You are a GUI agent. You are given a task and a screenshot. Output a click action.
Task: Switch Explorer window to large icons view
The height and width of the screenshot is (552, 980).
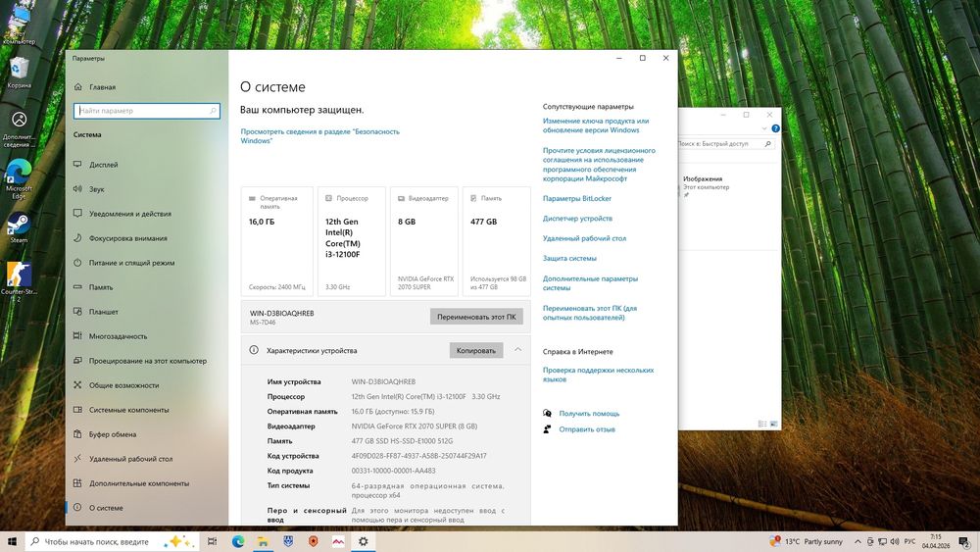click(x=774, y=424)
